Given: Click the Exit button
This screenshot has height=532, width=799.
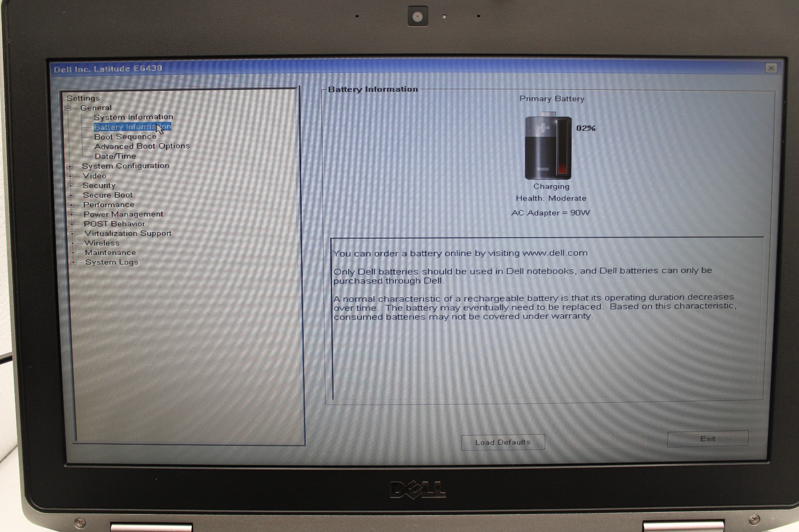Looking at the screenshot, I should point(708,439).
